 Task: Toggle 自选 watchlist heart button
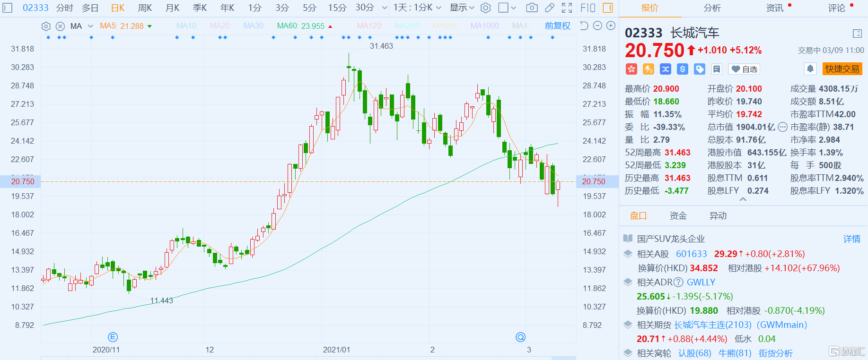coord(744,69)
